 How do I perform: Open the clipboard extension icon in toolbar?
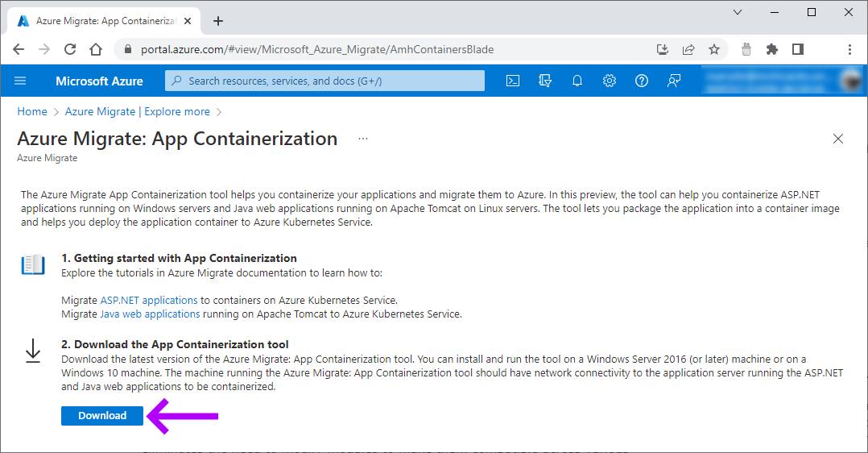746,49
